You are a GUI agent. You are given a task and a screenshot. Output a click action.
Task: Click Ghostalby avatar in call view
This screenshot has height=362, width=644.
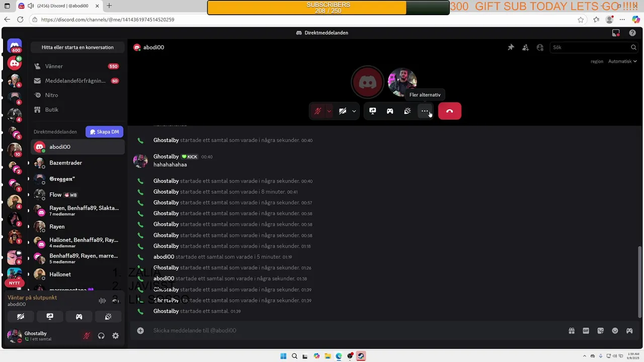402,81
